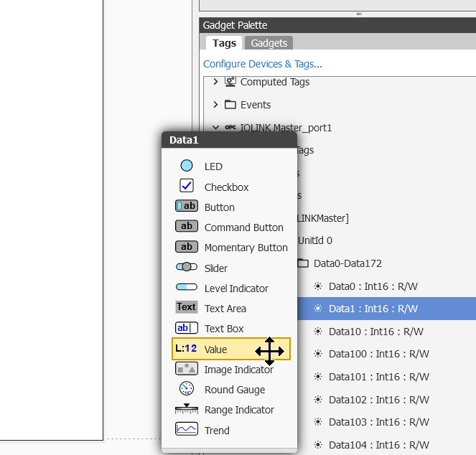Click the tag icon beside Data10
476x455 pixels.
pos(318,331)
